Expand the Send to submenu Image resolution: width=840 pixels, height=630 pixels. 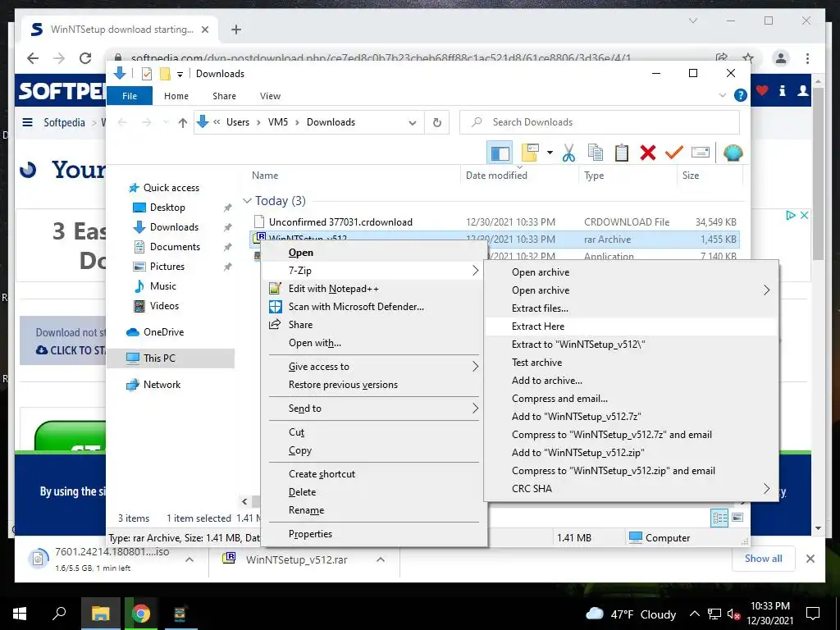[x=374, y=409]
